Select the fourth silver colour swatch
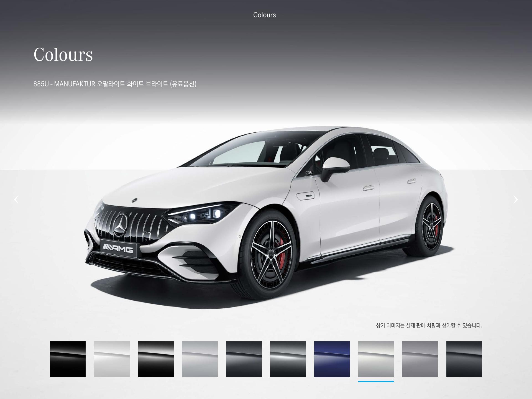This screenshot has height=399, width=532. [200, 359]
